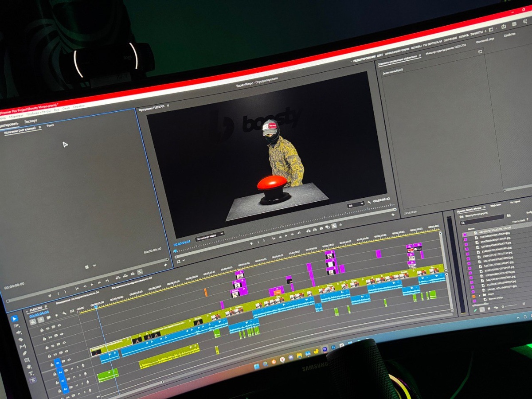Open the Экспорт tab
This screenshot has height=399, width=532.
(31, 121)
